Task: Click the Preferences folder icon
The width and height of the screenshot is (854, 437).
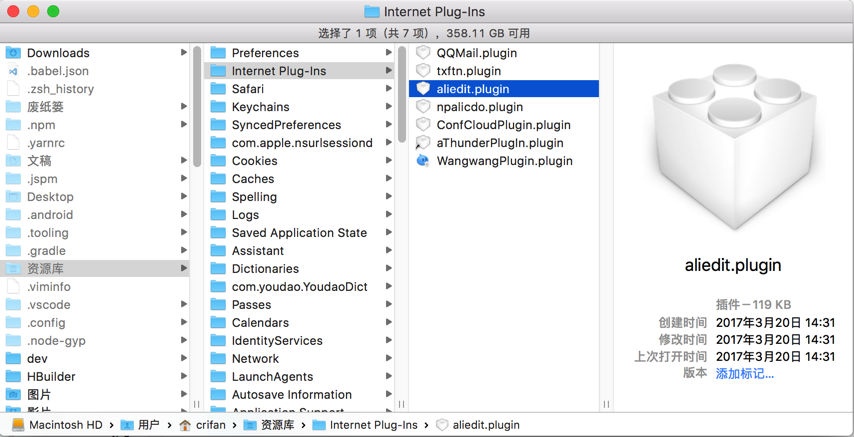Action: (x=218, y=53)
